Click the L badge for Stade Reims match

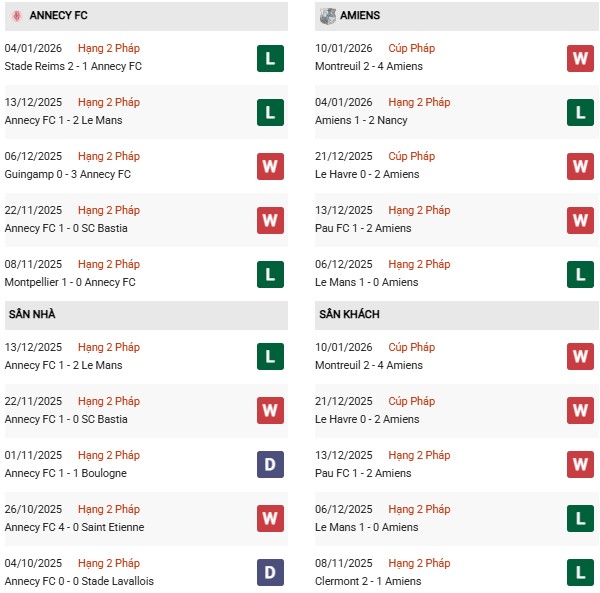[x=270, y=58]
